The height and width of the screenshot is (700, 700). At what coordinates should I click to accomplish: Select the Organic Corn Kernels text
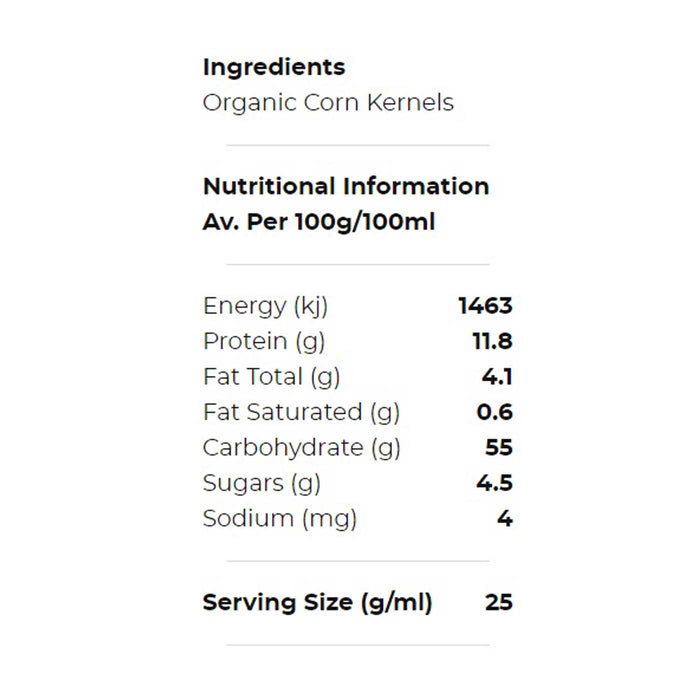coord(327,103)
